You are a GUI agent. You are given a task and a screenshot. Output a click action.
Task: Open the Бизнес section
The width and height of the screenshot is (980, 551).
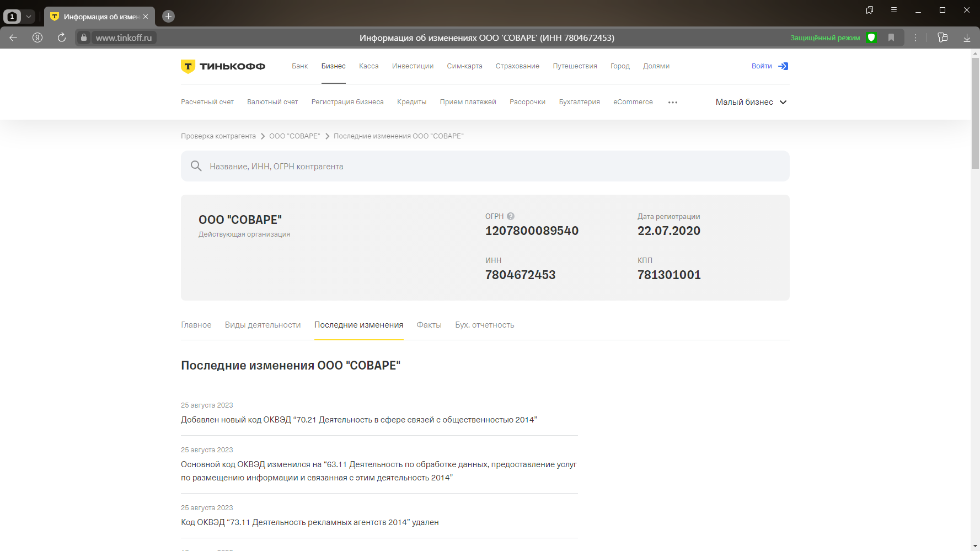[x=334, y=66]
